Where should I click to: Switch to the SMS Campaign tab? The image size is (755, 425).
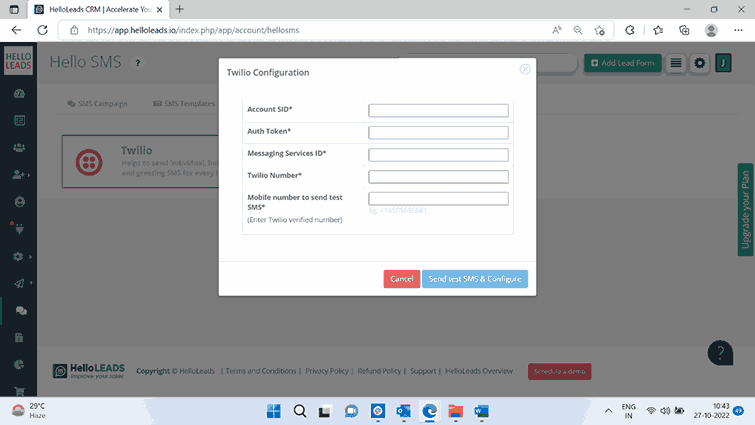98,103
